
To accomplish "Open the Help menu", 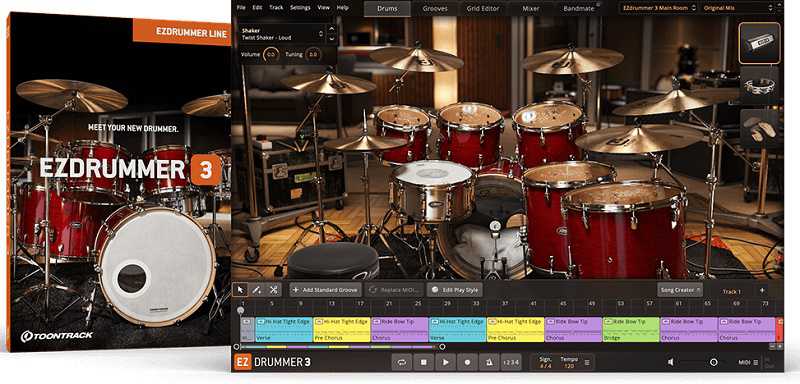I will pyautogui.click(x=343, y=8).
